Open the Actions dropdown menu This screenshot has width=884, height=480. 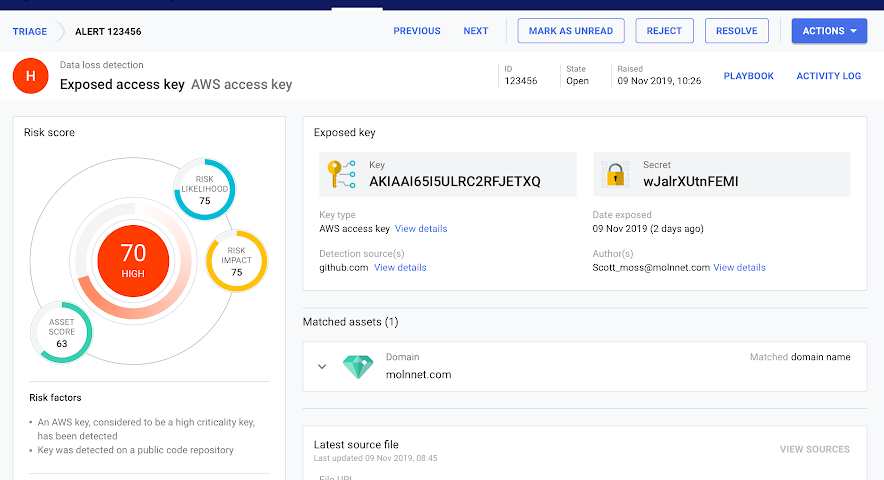point(829,31)
